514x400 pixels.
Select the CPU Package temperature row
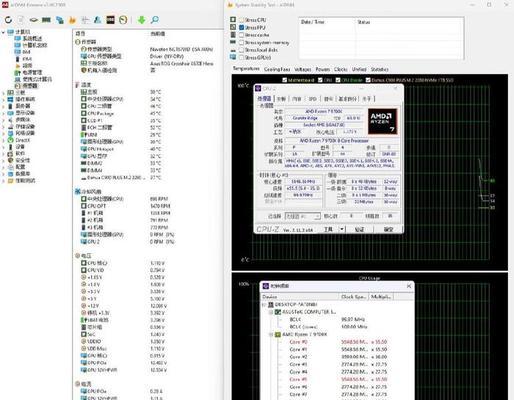tap(121, 113)
